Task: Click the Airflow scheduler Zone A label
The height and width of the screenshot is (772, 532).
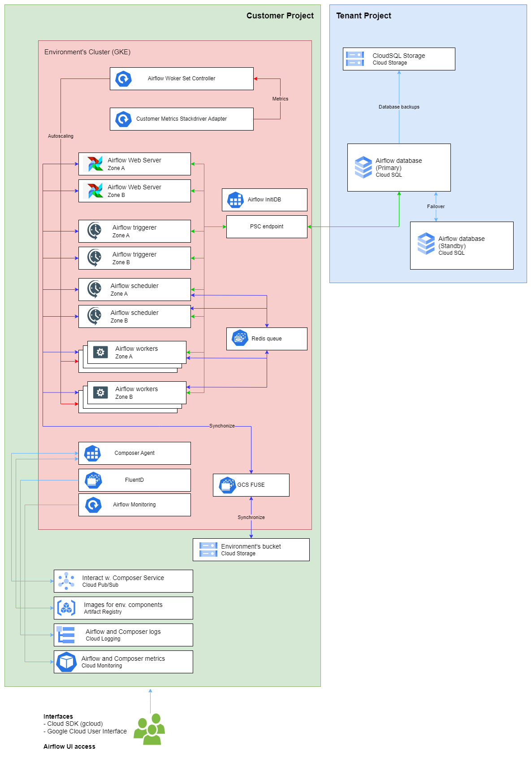Action: (134, 289)
